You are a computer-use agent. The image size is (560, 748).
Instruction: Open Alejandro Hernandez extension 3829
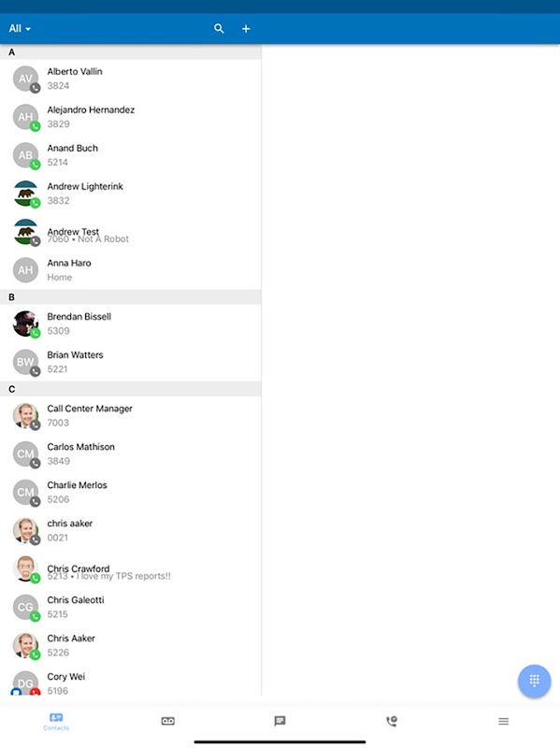(x=130, y=117)
